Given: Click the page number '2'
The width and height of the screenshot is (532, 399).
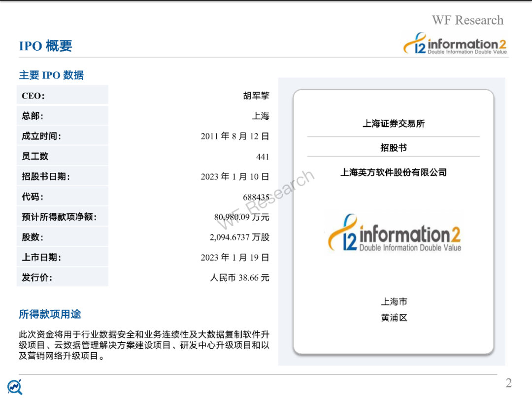Looking at the screenshot, I should point(508,383).
